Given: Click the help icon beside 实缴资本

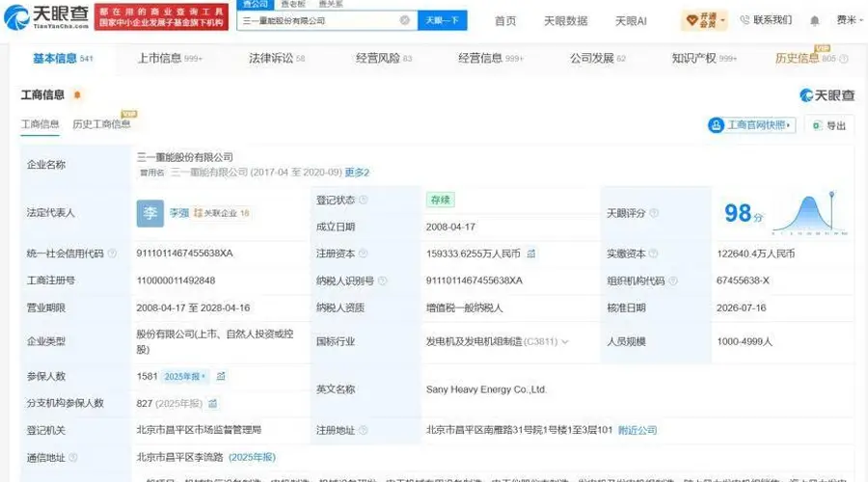Looking at the screenshot, I should (653, 254).
